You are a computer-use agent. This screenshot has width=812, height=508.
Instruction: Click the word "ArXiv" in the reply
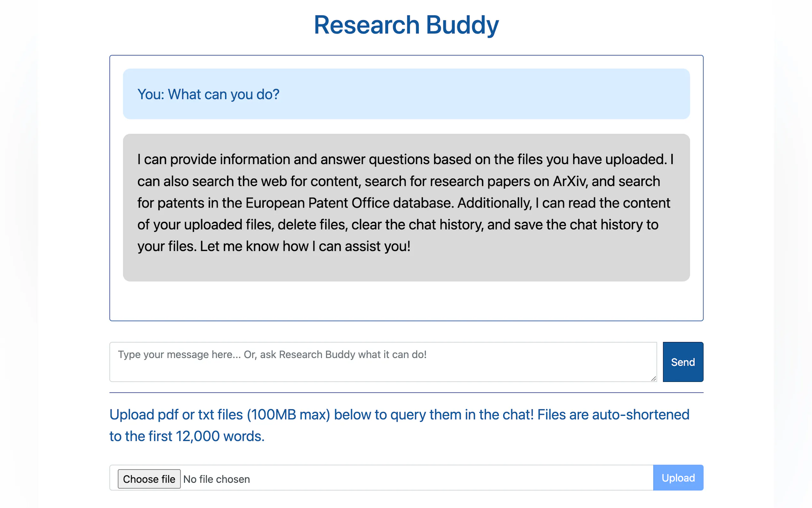click(570, 181)
